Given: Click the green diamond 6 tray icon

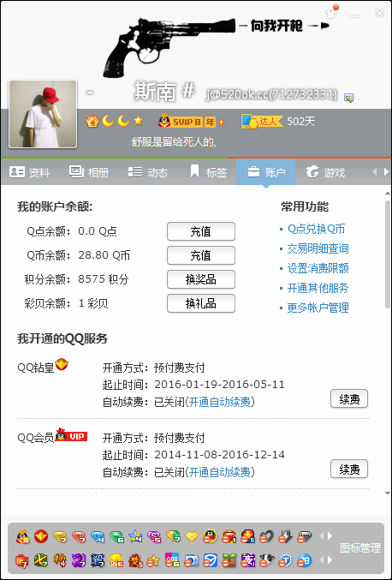Looking at the screenshot, I should [116, 536].
